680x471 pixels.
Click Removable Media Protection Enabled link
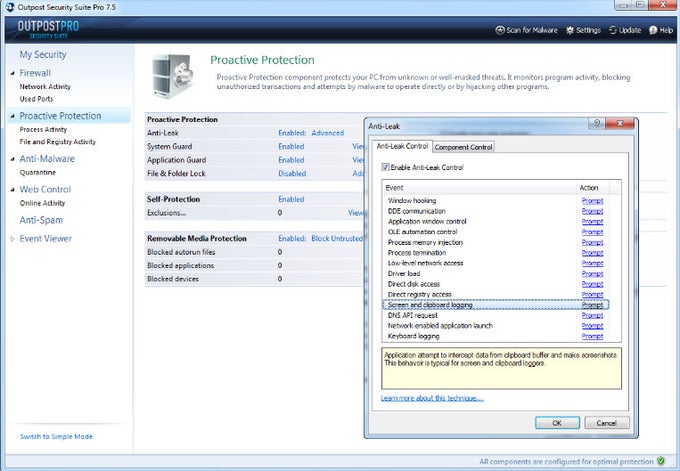(292, 238)
